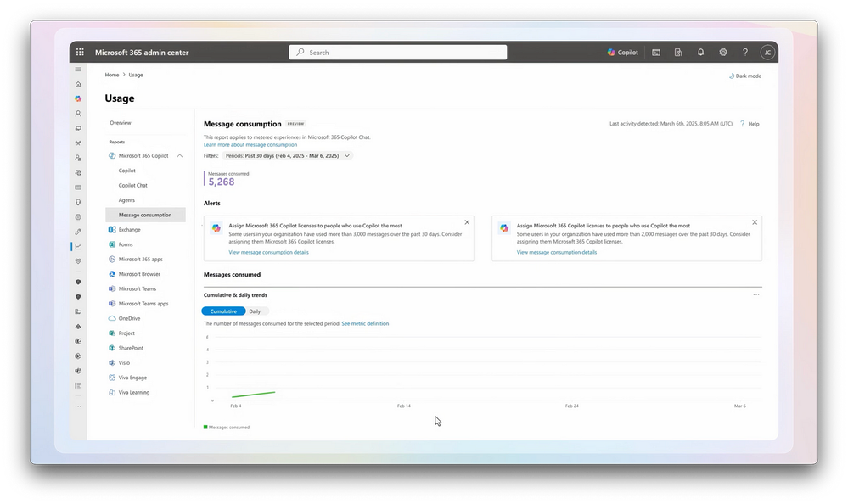Select the Reports chart icon in the rail
The width and height of the screenshot is (848, 504).
pyautogui.click(x=78, y=247)
